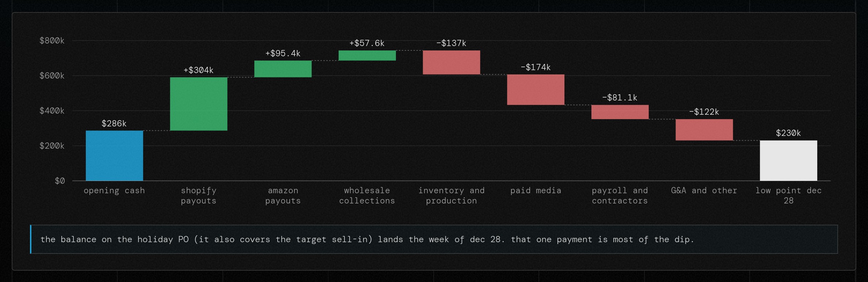This screenshot has width=868, height=282.
Task: Click the white low point dec 28 bar
Action: [x=788, y=161]
